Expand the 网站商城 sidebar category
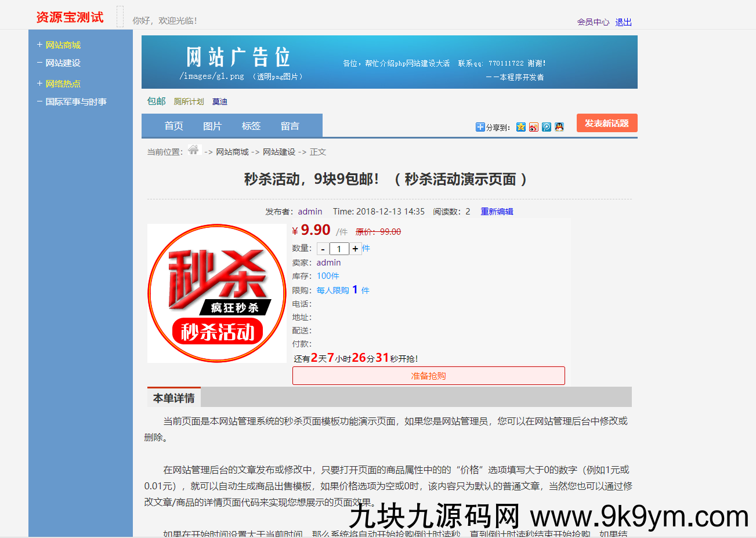 coord(63,44)
